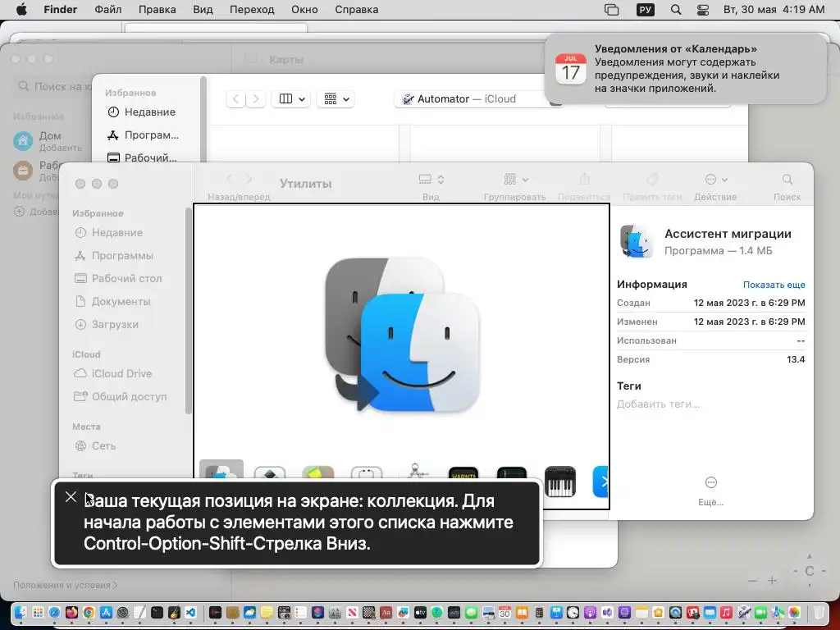Screen dimensions: 840x630
Task: Select the MIDI keyboard app thumbnail
Action: [559, 481]
